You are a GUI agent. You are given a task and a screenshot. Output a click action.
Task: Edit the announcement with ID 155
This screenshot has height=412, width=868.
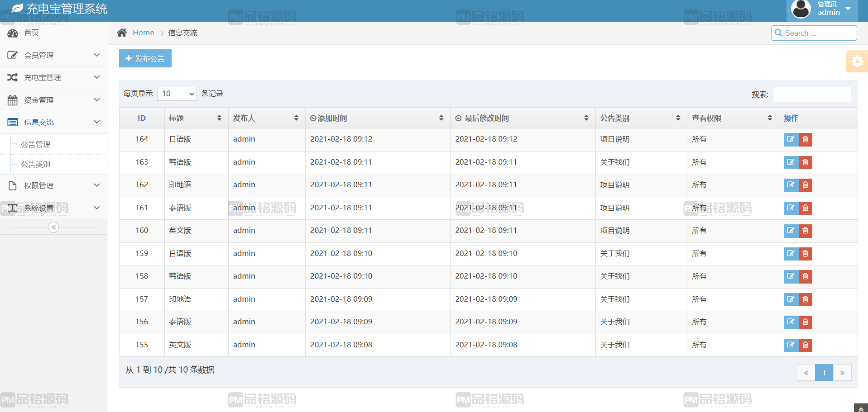[791, 345]
